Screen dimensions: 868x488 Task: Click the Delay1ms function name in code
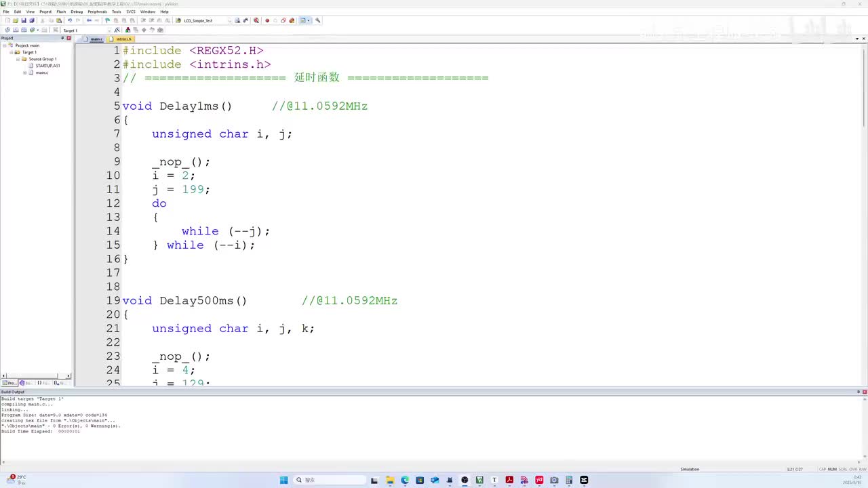click(189, 106)
